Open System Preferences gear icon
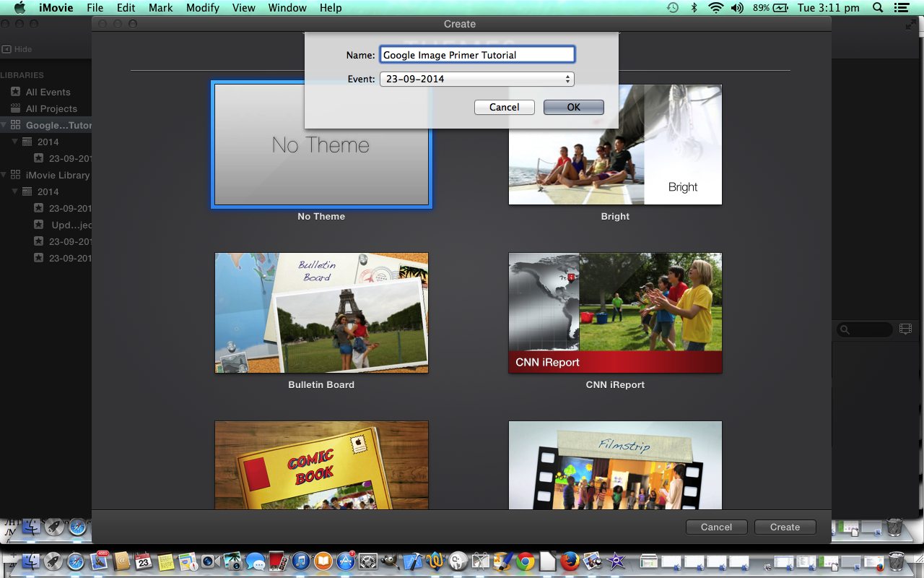This screenshot has width=924, height=578. click(x=368, y=561)
